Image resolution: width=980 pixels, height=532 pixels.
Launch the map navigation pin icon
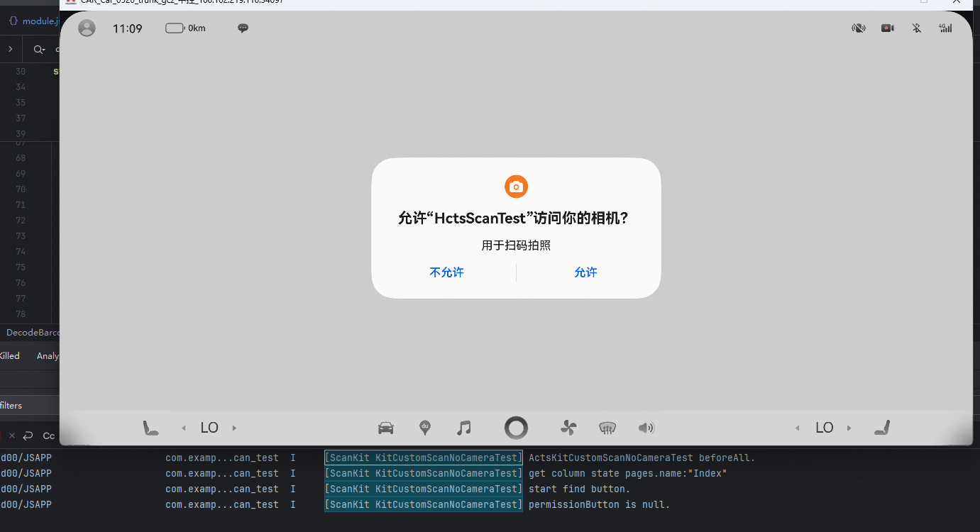[425, 428]
